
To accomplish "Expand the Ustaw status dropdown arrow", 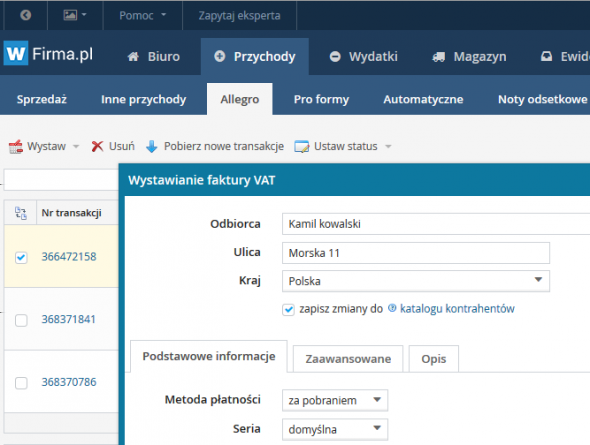I will (388, 146).
